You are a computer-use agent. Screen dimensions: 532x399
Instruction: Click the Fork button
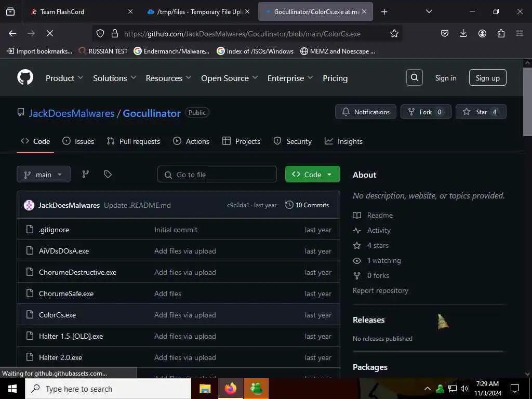pos(426,112)
